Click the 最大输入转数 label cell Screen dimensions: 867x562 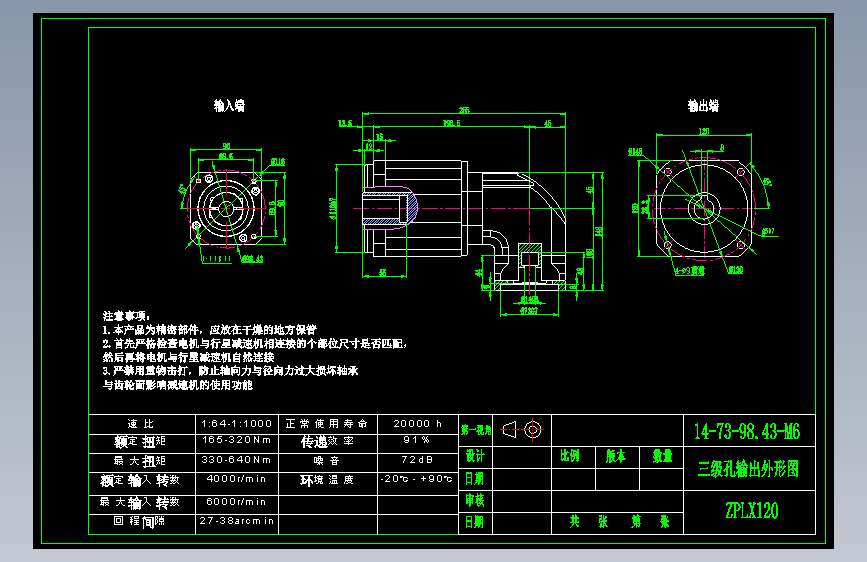pyautogui.click(x=142, y=503)
